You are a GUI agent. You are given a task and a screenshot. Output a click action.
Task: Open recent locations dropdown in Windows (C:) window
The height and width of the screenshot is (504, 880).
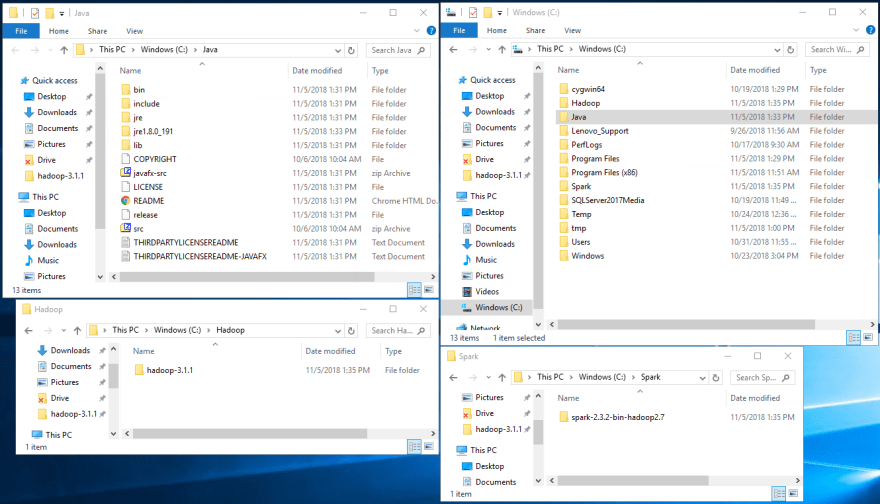pos(488,49)
